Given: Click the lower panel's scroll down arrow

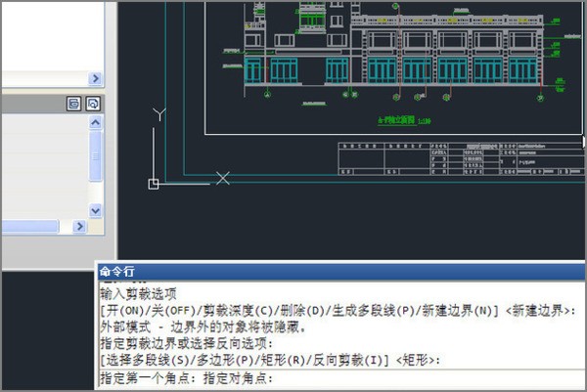Looking at the screenshot, I should (x=96, y=210).
